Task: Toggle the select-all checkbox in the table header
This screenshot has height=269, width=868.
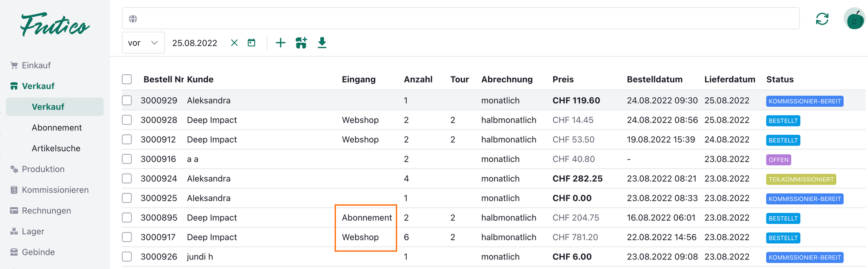Action: click(127, 79)
